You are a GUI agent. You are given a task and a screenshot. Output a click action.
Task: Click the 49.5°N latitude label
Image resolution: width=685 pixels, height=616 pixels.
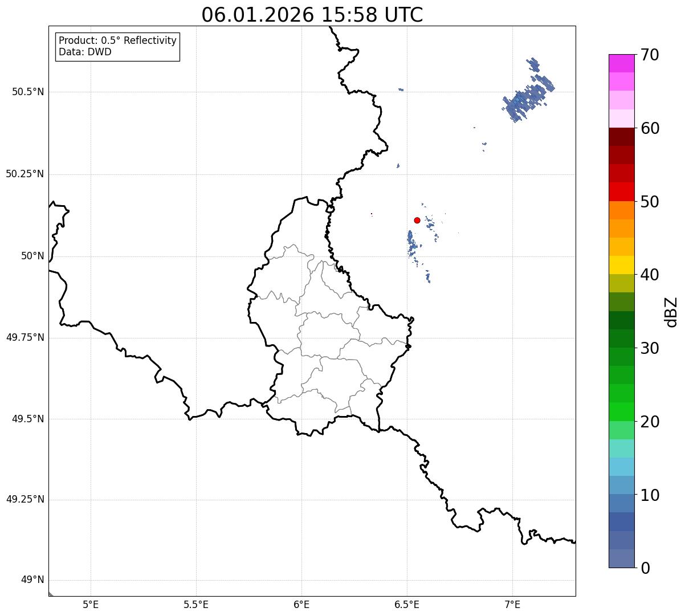pyautogui.click(x=28, y=419)
